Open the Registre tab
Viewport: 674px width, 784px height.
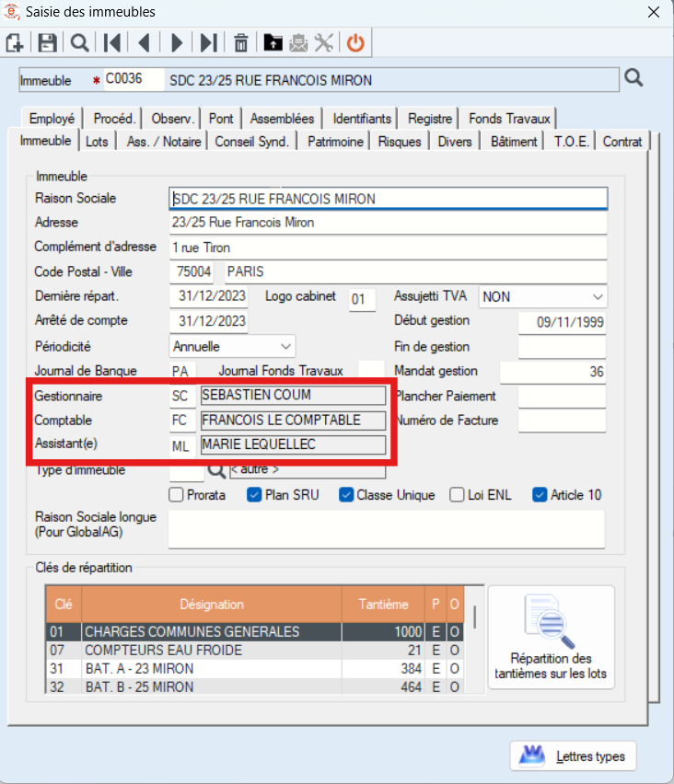(430, 119)
